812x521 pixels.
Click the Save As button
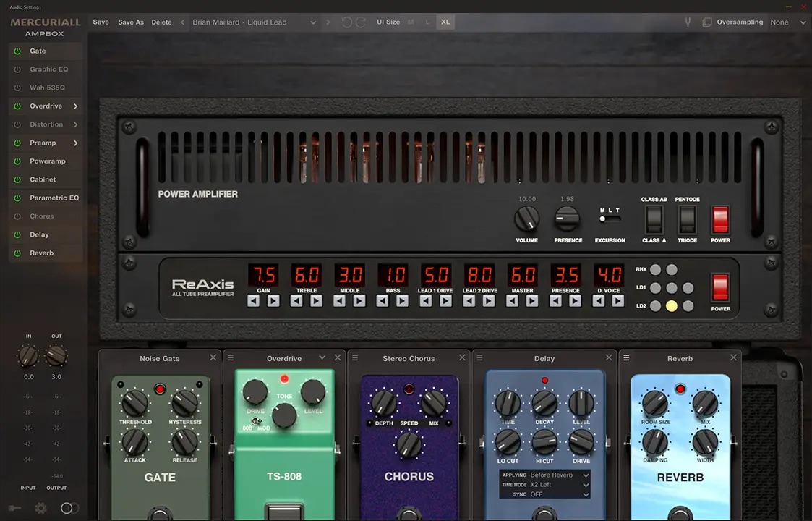[x=131, y=22]
